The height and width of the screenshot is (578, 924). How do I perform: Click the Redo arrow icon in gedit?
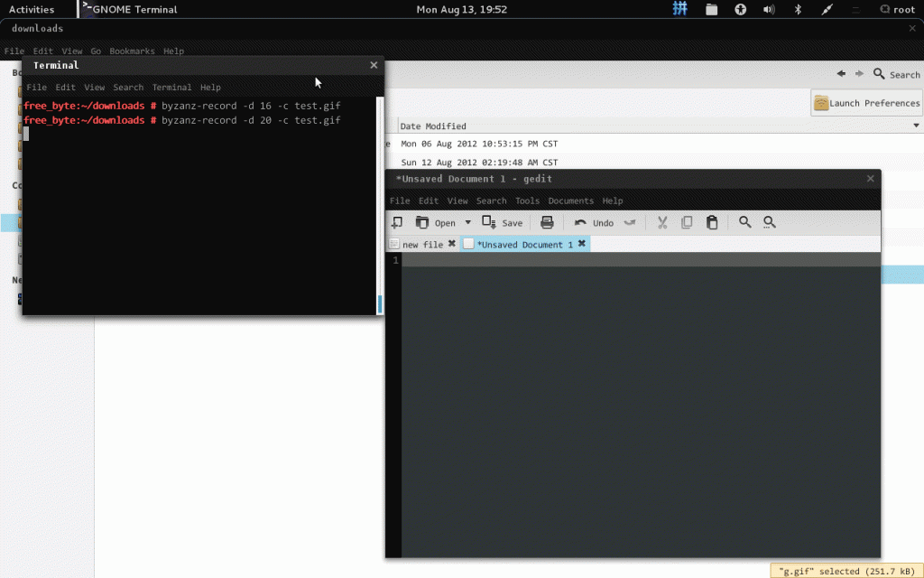[630, 222]
